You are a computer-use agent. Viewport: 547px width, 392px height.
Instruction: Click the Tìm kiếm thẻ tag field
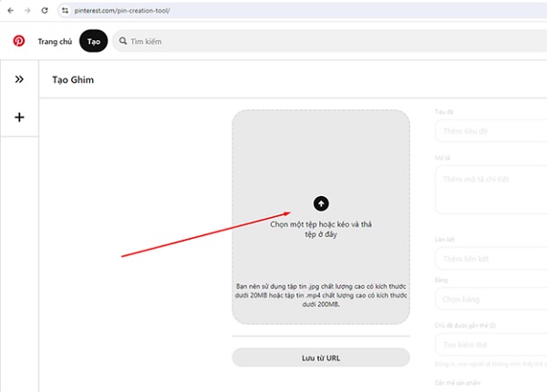point(492,345)
